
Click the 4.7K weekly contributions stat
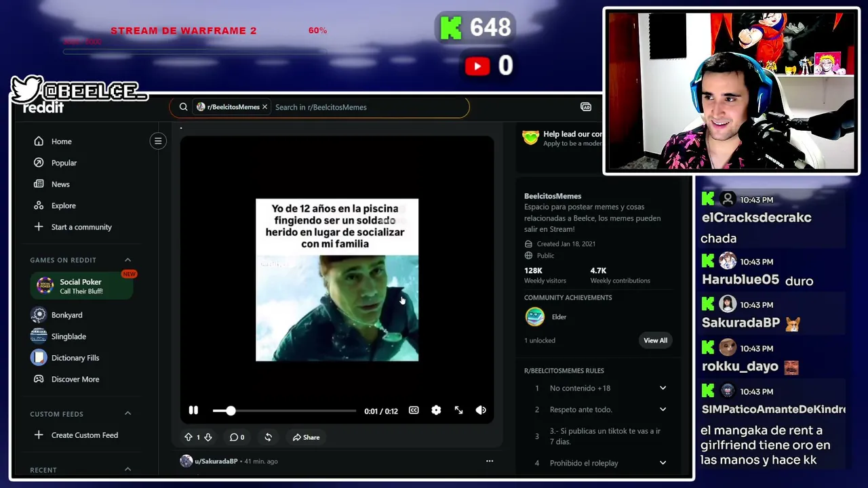point(620,275)
